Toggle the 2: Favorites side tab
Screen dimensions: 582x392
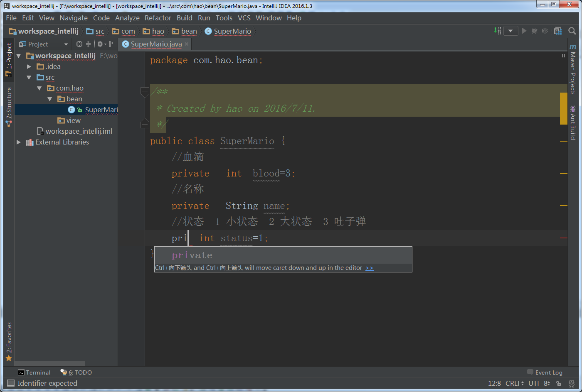(9, 341)
